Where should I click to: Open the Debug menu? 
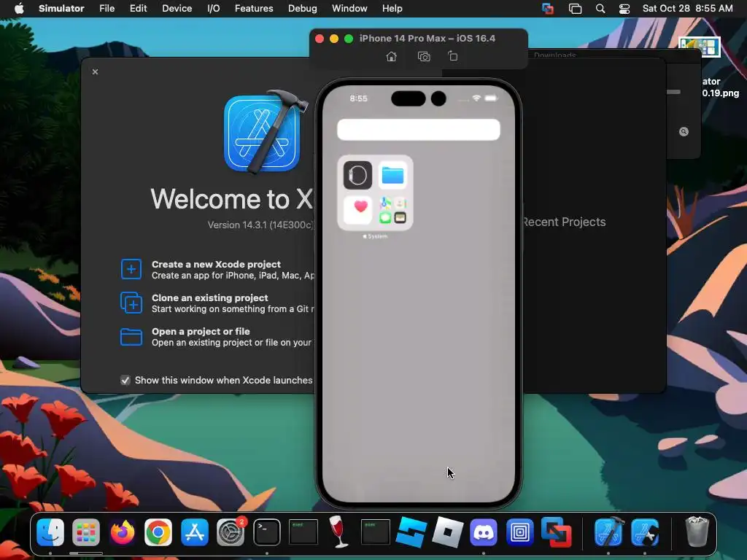point(303,9)
